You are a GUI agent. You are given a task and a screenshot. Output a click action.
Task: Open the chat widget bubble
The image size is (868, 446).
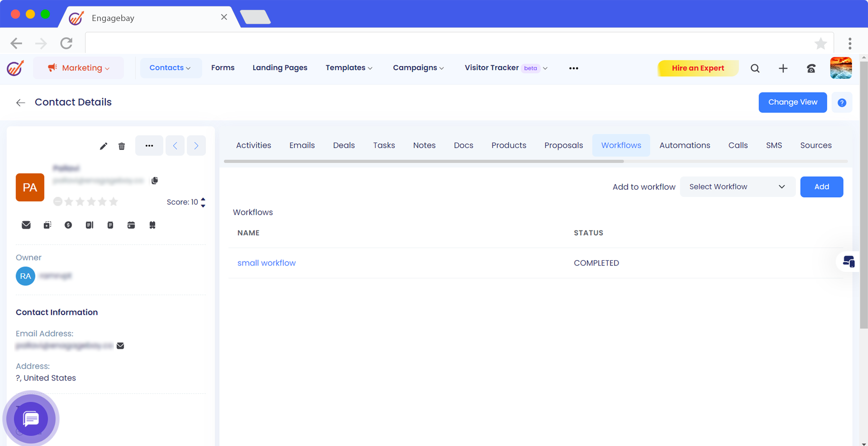[x=31, y=419]
